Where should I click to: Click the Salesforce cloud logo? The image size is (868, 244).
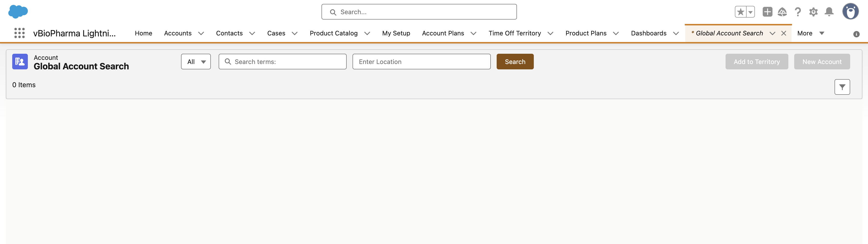pyautogui.click(x=18, y=12)
